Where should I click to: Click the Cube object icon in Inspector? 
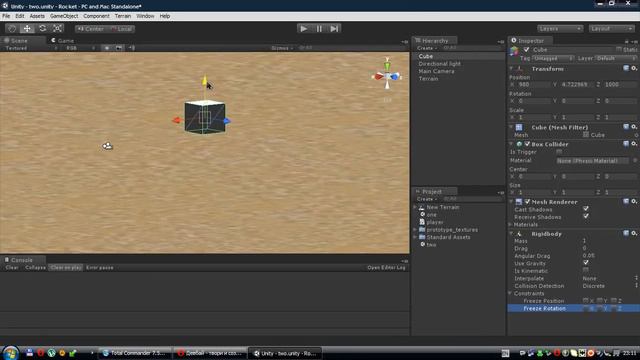(514, 51)
